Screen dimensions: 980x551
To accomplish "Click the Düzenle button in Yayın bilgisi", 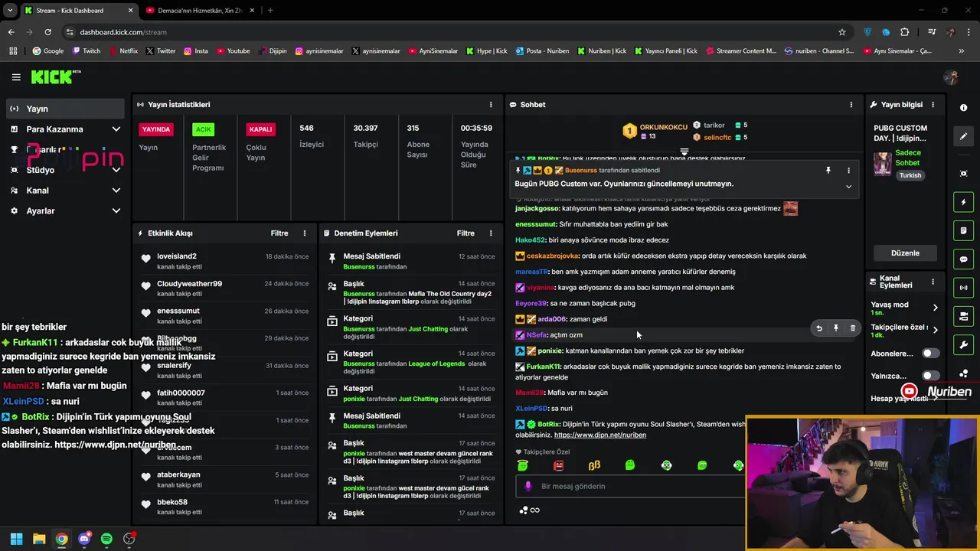I will coord(905,253).
